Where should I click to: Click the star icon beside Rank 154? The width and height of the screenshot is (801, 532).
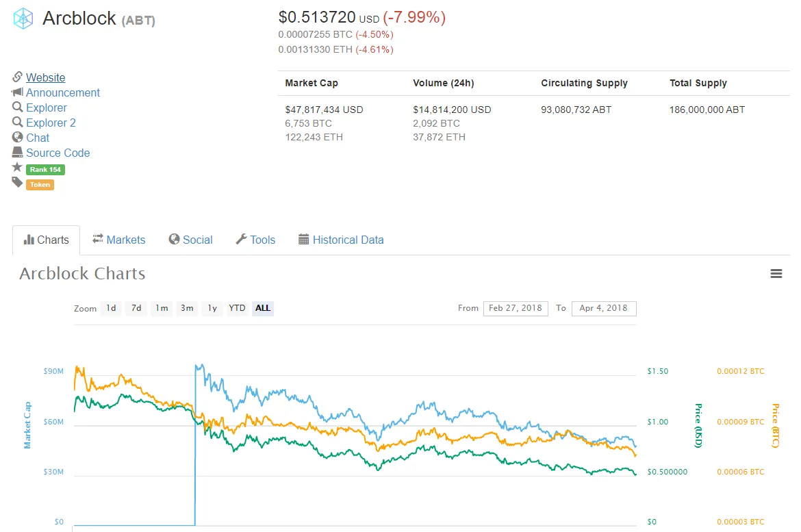(x=17, y=167)
